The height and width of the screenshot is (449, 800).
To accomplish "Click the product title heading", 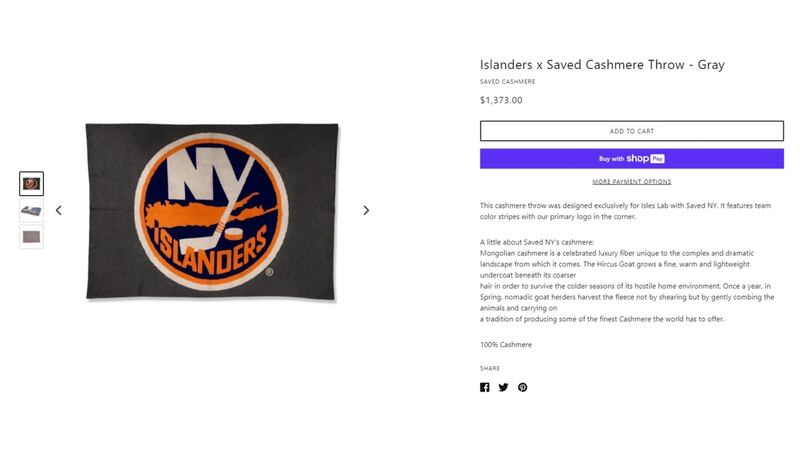I will point(602,65).
